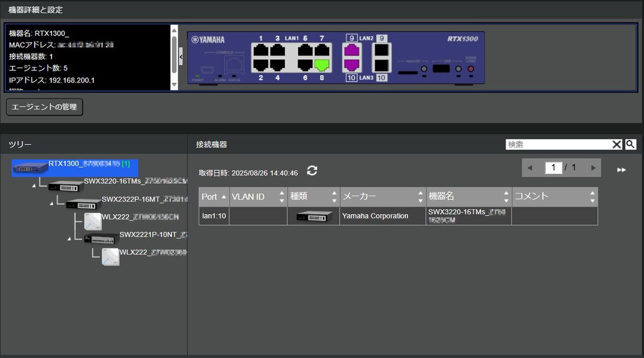This screenshot has height=358, width=644.
Task: Click the Yamaha Corporation cell
Action: pos(383,216)
